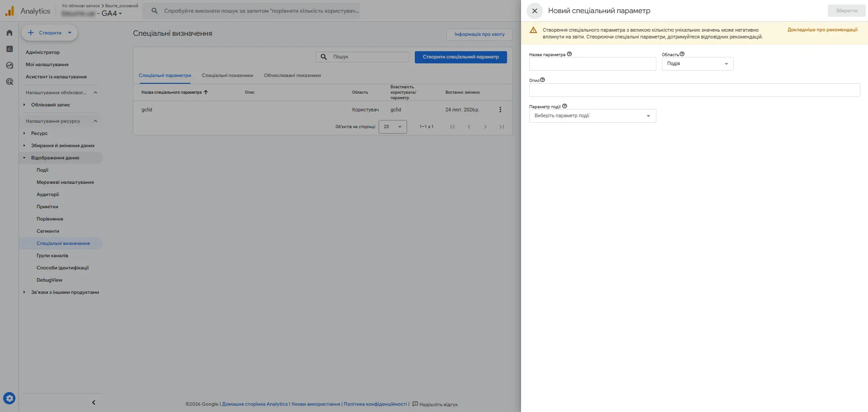This screenshot has width=868, height=412.
Task: Close the new custom dimension panel
Action: (x=535, y=11)
